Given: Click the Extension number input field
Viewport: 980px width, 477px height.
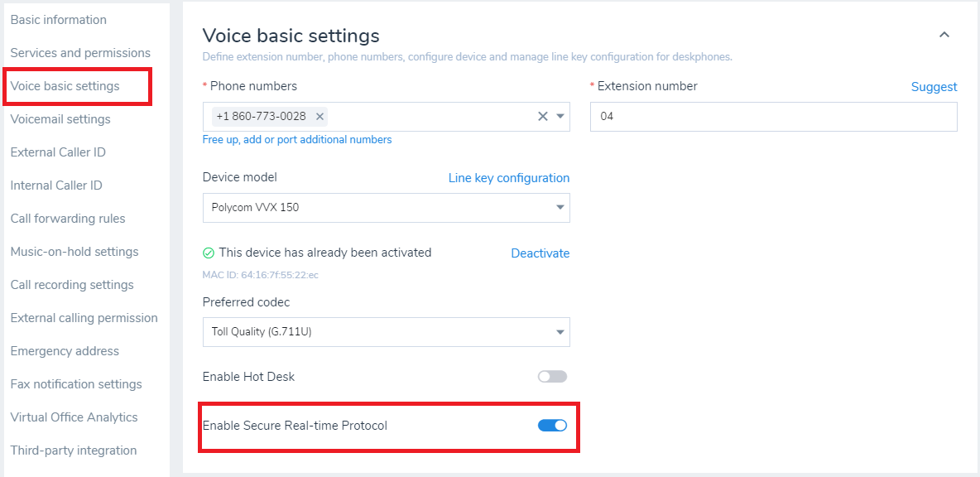Looking at the screenshot, I should pos(773,117).
